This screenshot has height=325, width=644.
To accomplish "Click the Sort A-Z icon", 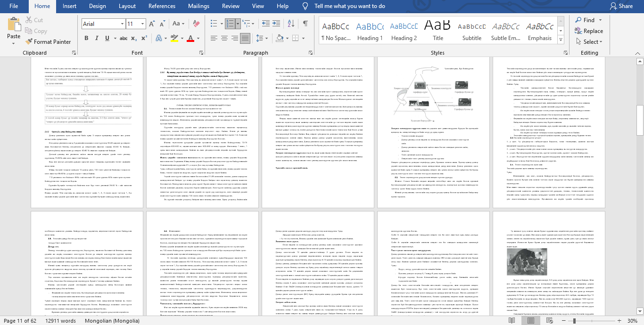I will pos(291,24).
